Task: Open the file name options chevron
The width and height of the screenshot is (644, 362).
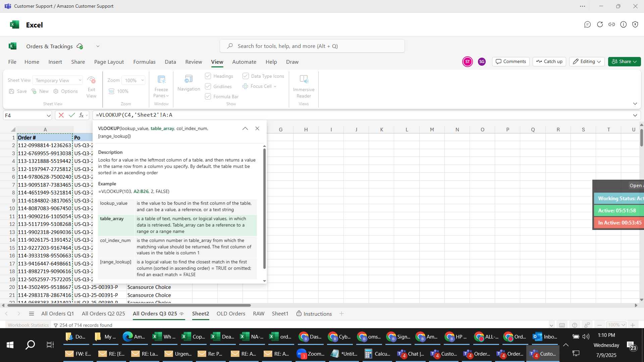Action: pos(98,46)
